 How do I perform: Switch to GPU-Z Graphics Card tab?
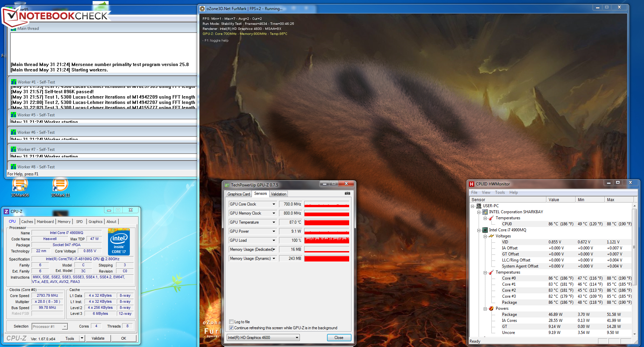(238, 194)
